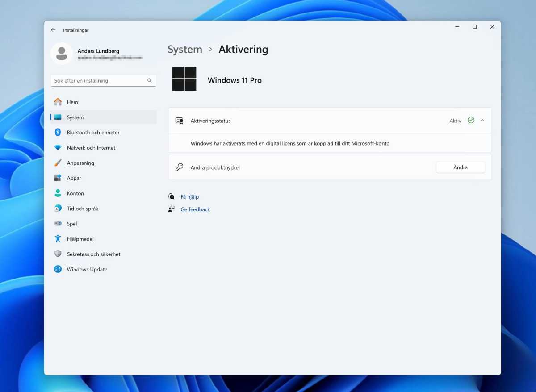536x392 pixels.
Task: Click the search magnifier in search box
Action: click(x=149, y=80)
